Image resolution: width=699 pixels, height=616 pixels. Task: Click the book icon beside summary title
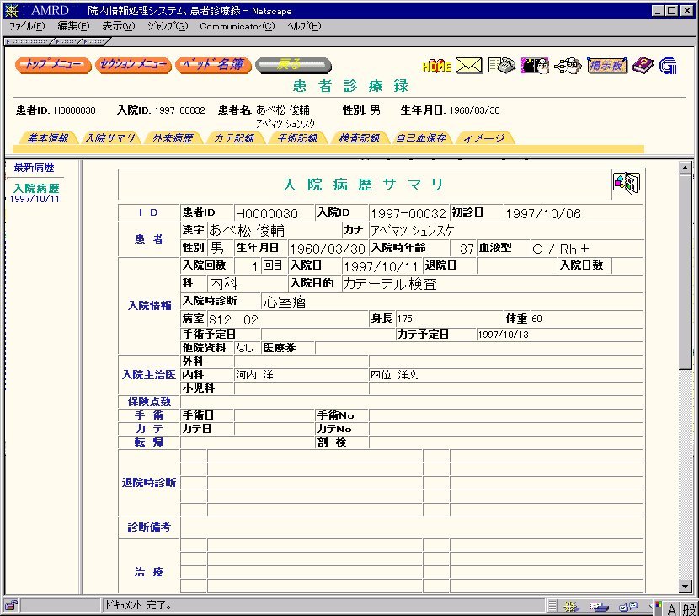point(626,183)
